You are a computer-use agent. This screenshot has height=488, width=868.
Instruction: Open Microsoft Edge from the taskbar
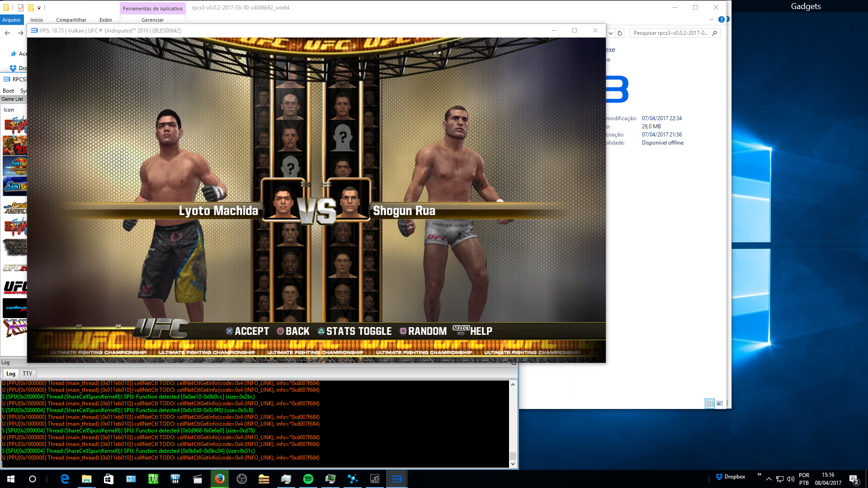(x=65, y=479)
